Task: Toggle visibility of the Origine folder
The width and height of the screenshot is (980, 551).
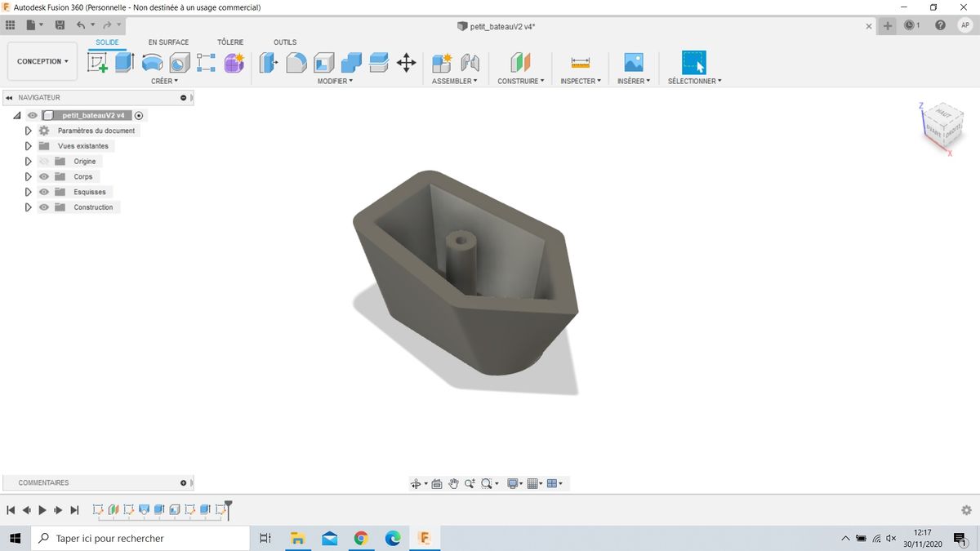Action: (x=44, y=162)
